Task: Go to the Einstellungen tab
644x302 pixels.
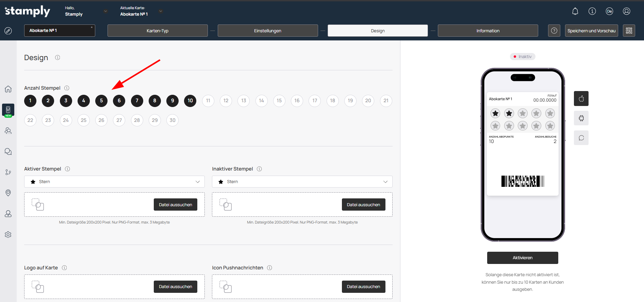Action: pyautogui.click(x=268, y=31)
